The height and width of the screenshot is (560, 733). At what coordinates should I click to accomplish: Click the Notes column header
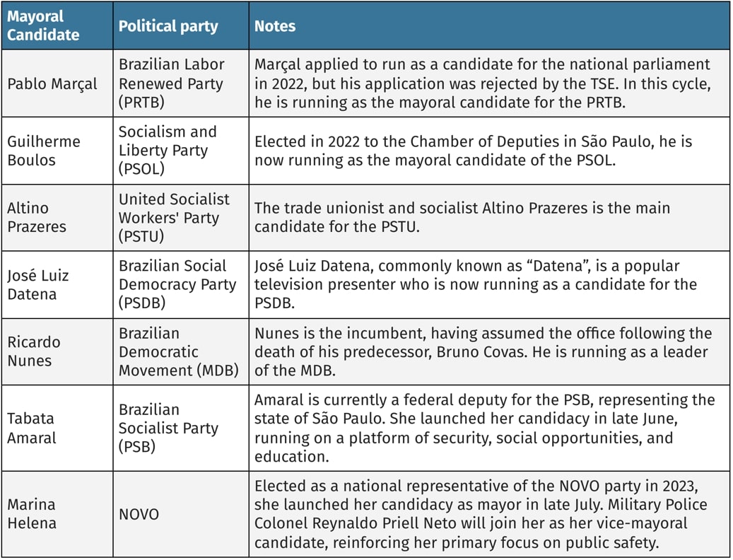[489, 25]
